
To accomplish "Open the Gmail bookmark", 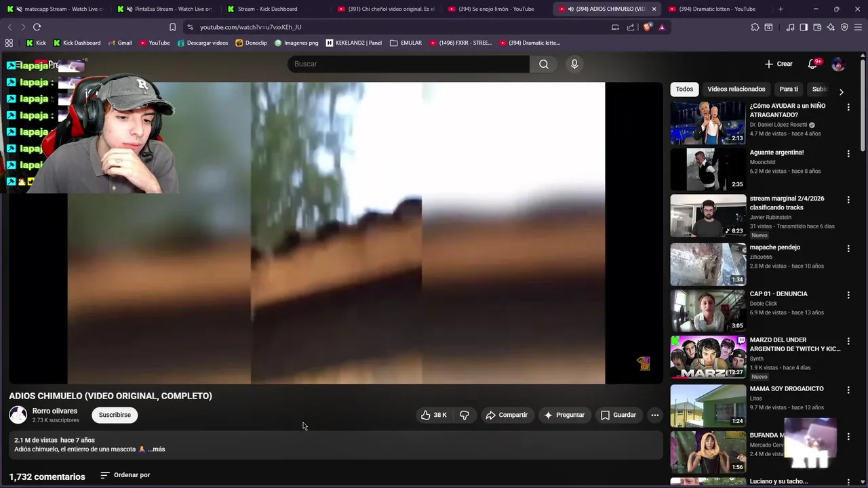I will click(x=120, y=43).
